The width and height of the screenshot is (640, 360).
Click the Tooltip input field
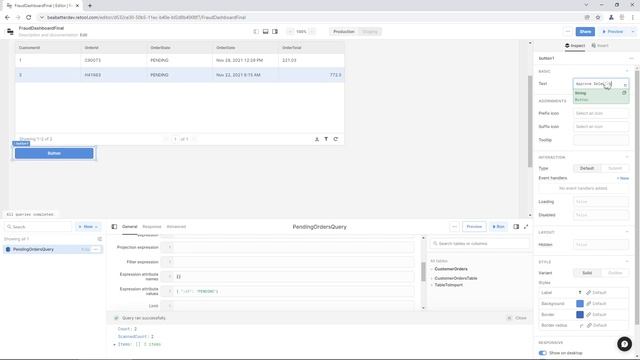pos(601,140)
